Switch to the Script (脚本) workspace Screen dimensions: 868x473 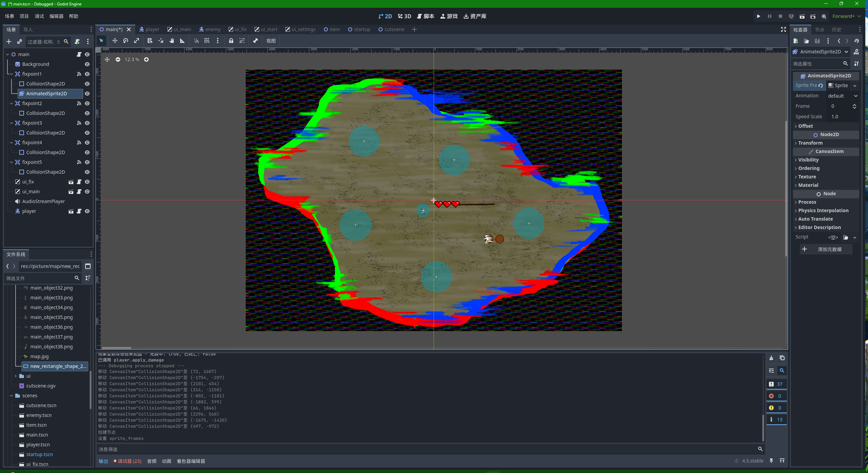(x=426, y=16)
